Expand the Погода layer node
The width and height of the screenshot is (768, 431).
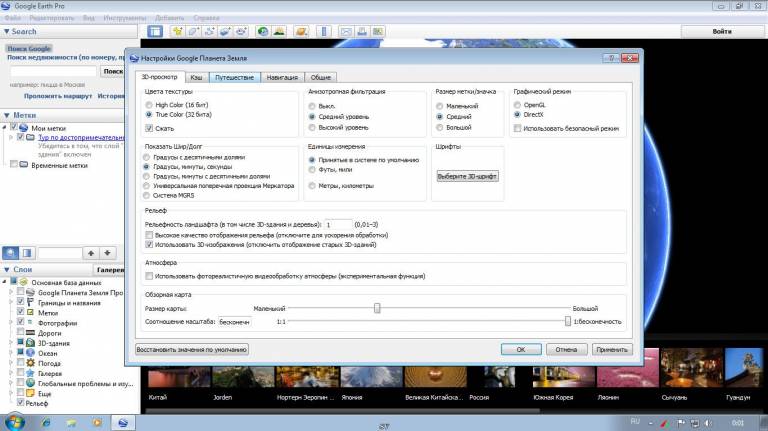coord(11,363)
